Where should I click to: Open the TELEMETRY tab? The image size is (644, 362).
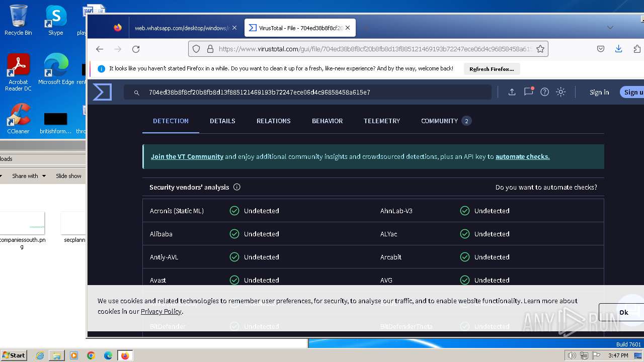tap(382, 121)
